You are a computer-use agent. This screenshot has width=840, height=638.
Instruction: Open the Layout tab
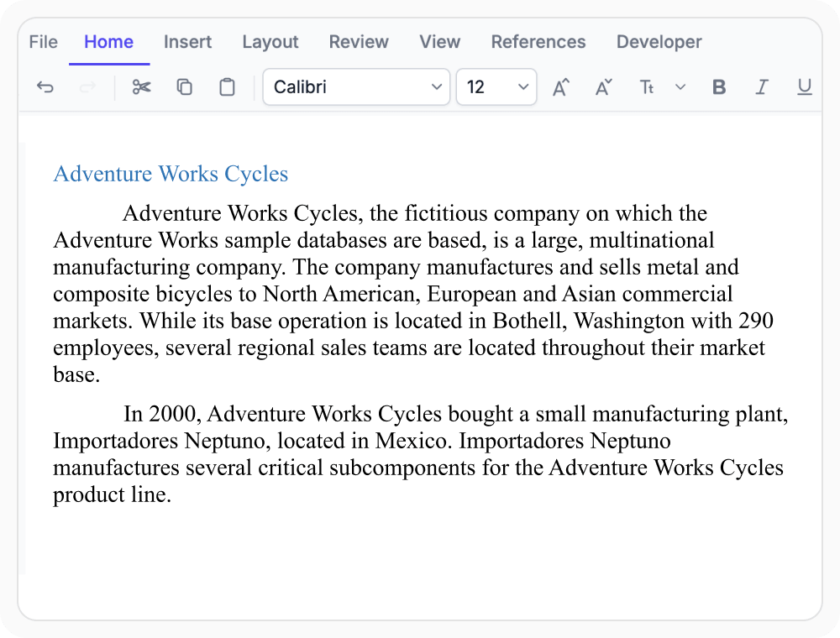pyautogui.click(x=270, y=42)
